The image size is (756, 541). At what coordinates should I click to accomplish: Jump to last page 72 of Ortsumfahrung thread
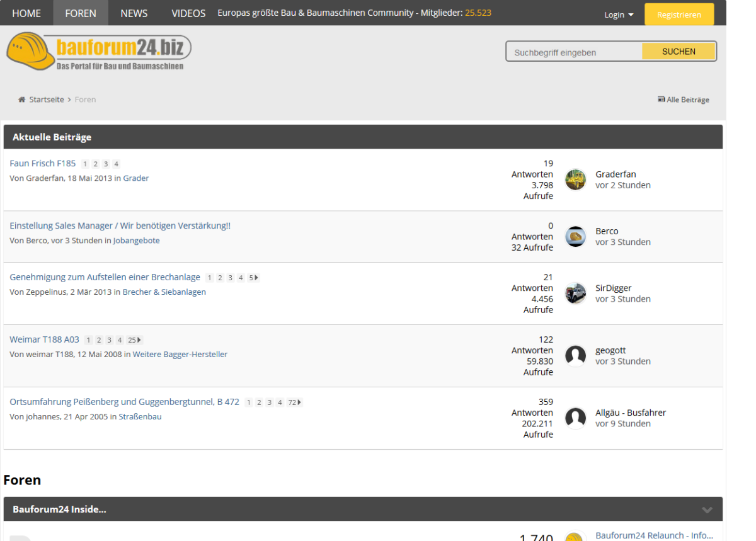(x=295, y=402)
